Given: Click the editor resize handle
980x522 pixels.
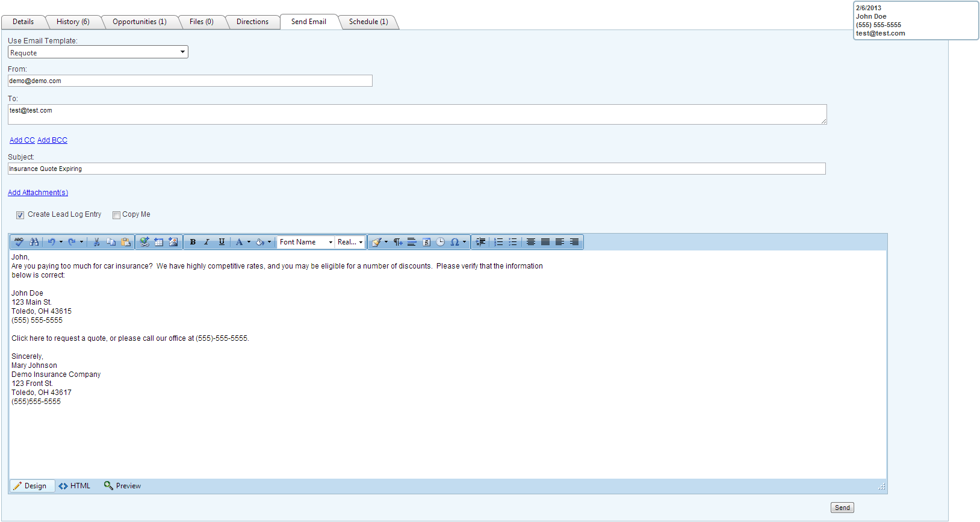Looking at the screenshot, I should click(x=882, y=486).
